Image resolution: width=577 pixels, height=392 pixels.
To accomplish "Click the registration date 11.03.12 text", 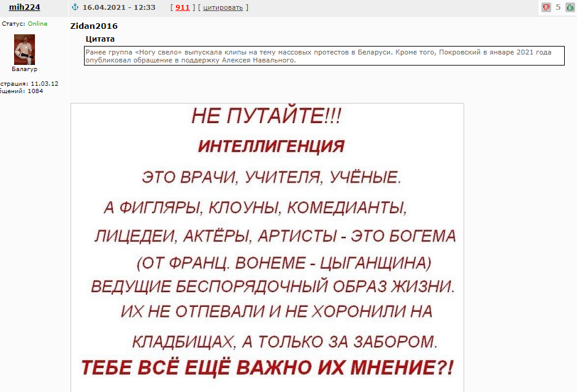I will point(45,84).
